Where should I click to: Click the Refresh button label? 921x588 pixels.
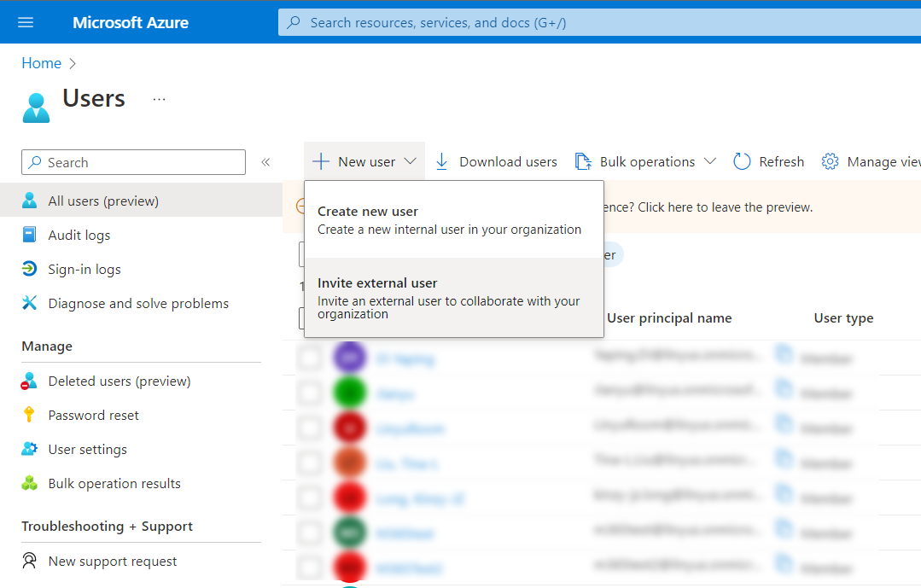click(781, 161)
